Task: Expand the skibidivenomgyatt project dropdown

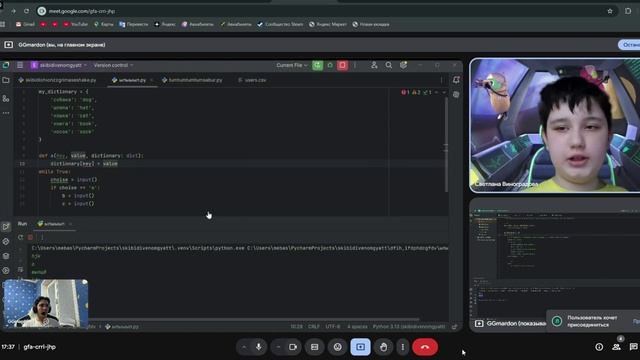Action: [60, 65]
